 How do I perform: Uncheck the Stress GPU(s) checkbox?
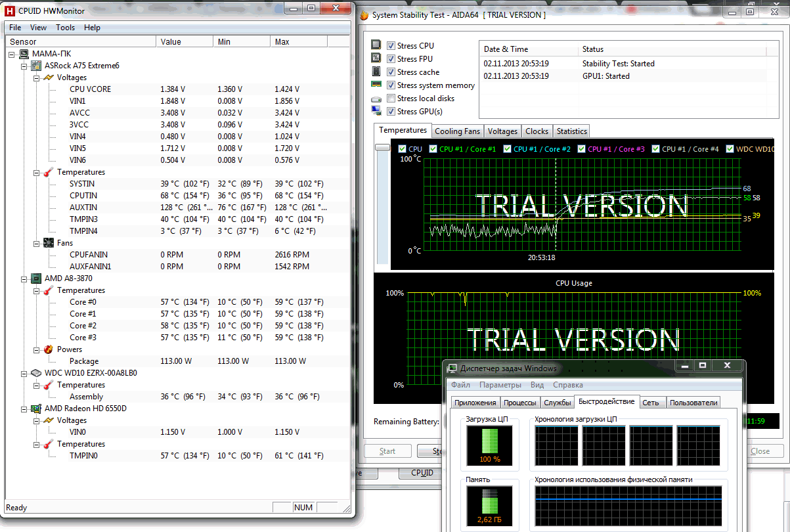391,112
